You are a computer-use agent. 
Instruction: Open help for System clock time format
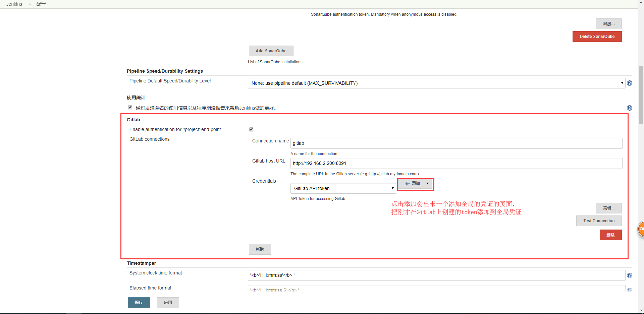coord(630,275)
